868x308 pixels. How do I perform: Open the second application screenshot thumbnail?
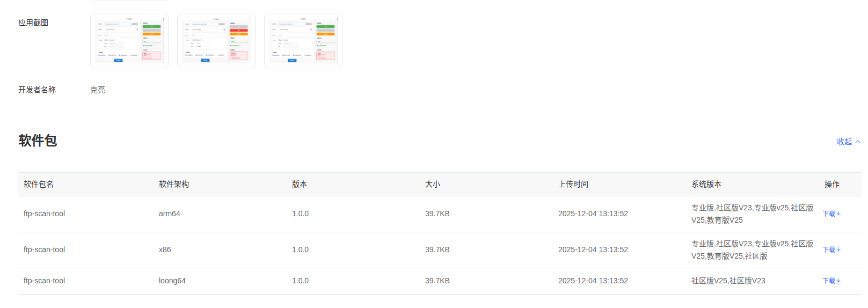(x=216, y=41)
